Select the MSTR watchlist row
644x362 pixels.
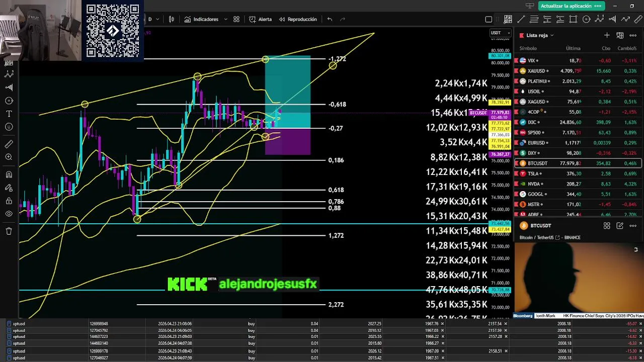click(x=578, y=205)
